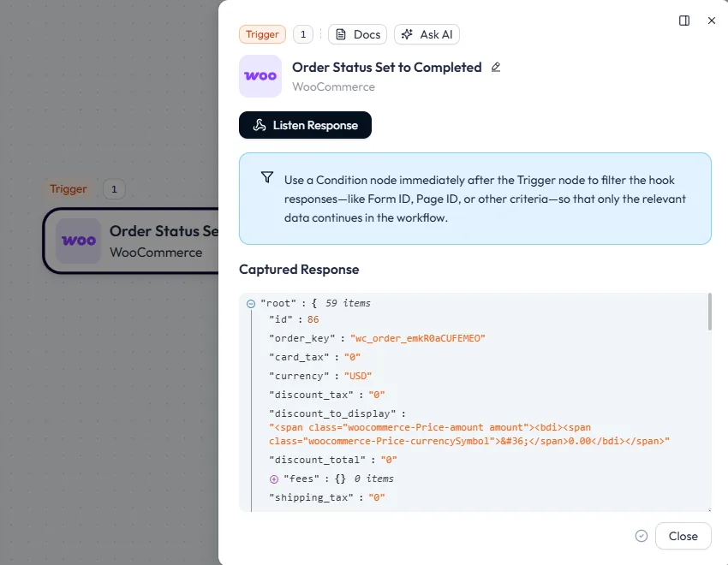Collapse the "root" JSON node

(x=251, y=304)
